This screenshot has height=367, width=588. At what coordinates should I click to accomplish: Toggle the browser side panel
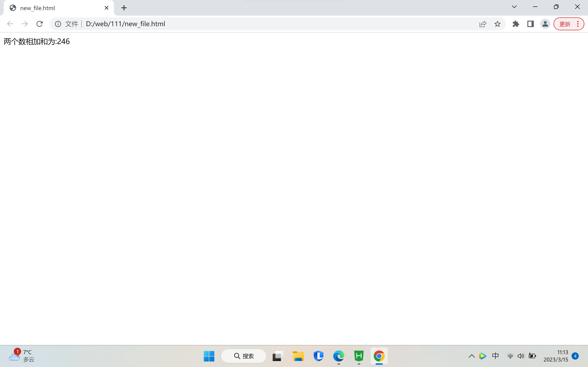tap(530, 24)
